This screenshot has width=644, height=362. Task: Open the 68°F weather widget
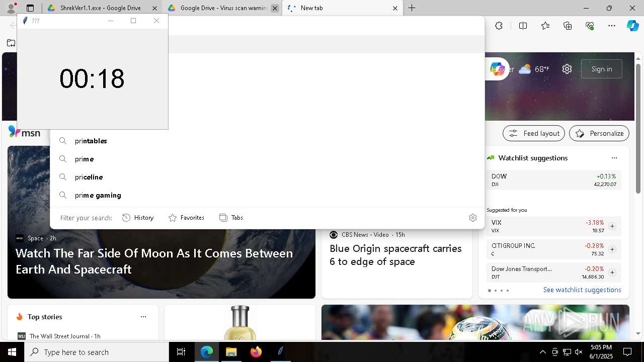pyautogui.click(x=534, y=69)
